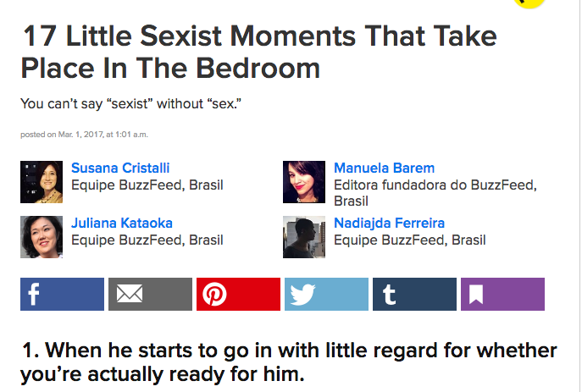
Task: Share the article on Tumblr
Action: (414, 294)
